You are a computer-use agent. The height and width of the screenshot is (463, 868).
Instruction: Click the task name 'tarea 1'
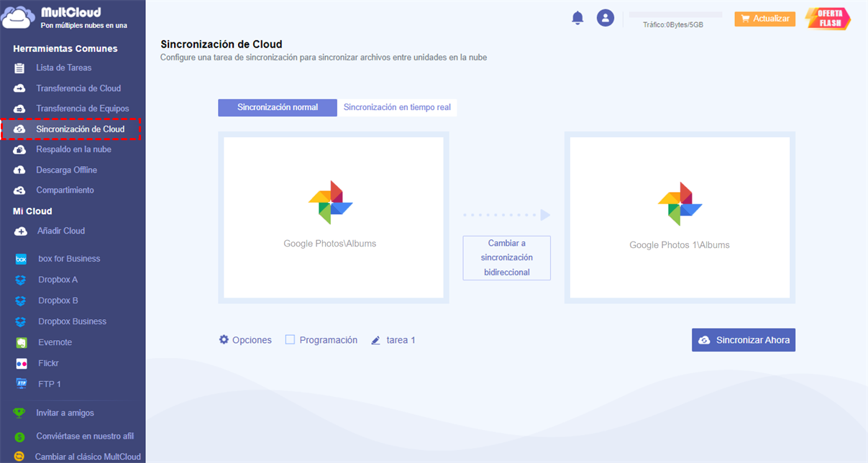(x=401, y=340)
